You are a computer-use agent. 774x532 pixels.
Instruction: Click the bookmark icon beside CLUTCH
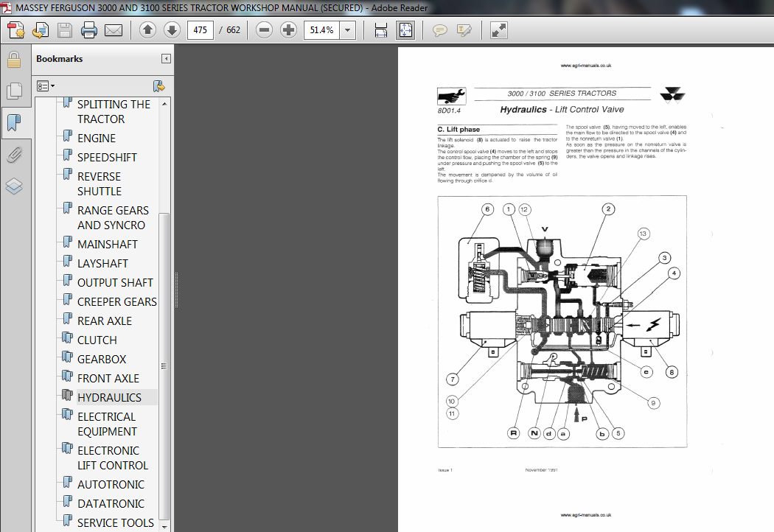click(68, 337)
